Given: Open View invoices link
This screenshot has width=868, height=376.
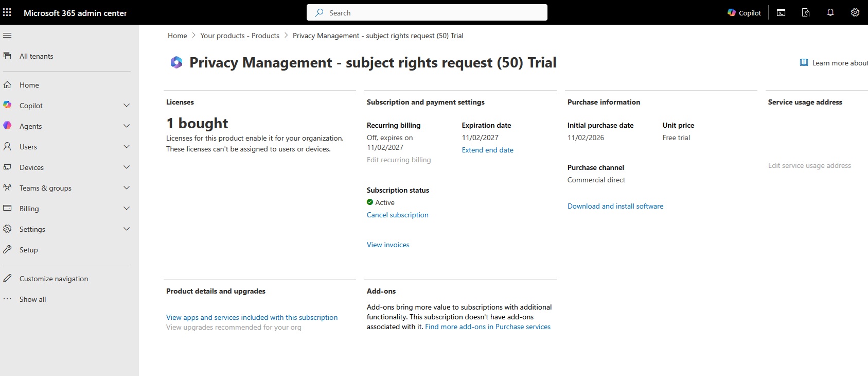Looking at the screenshot, I should click(388, 245).
